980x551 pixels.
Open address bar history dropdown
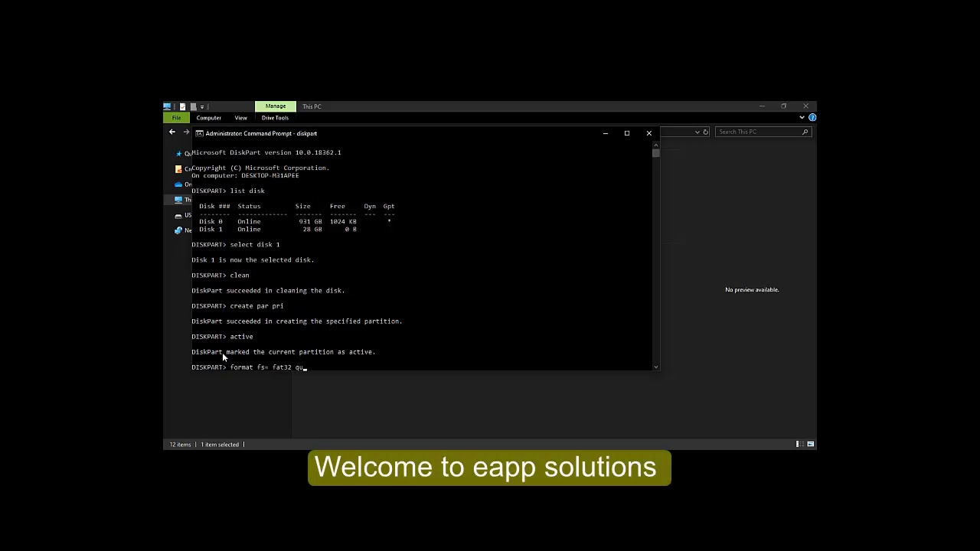(697, 132)
